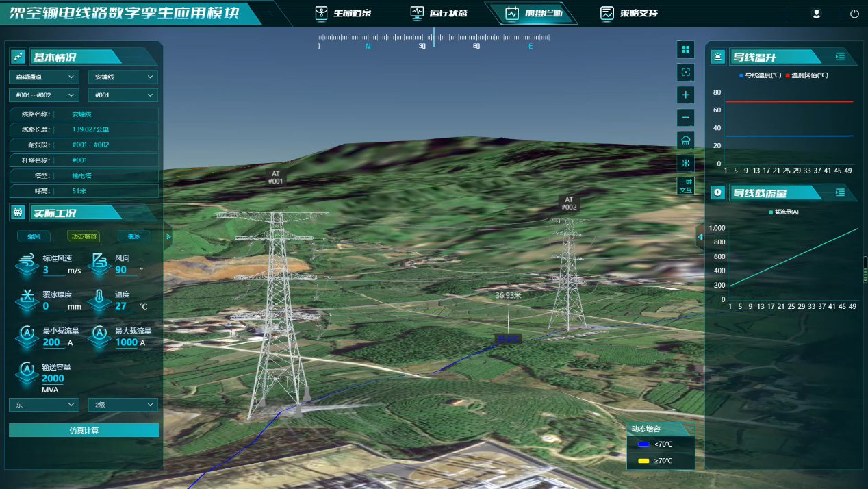Click the 标准风速 value input field

pos(53,270)
